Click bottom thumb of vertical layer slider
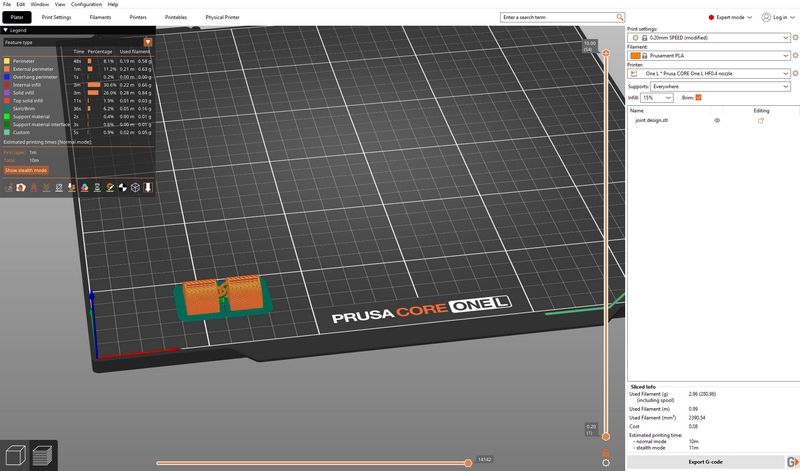The image size is (800, 471). tap(606, 437)
